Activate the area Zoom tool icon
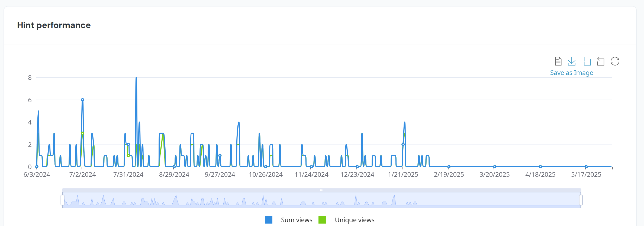644x226 pixels. (x=587, y=61)
